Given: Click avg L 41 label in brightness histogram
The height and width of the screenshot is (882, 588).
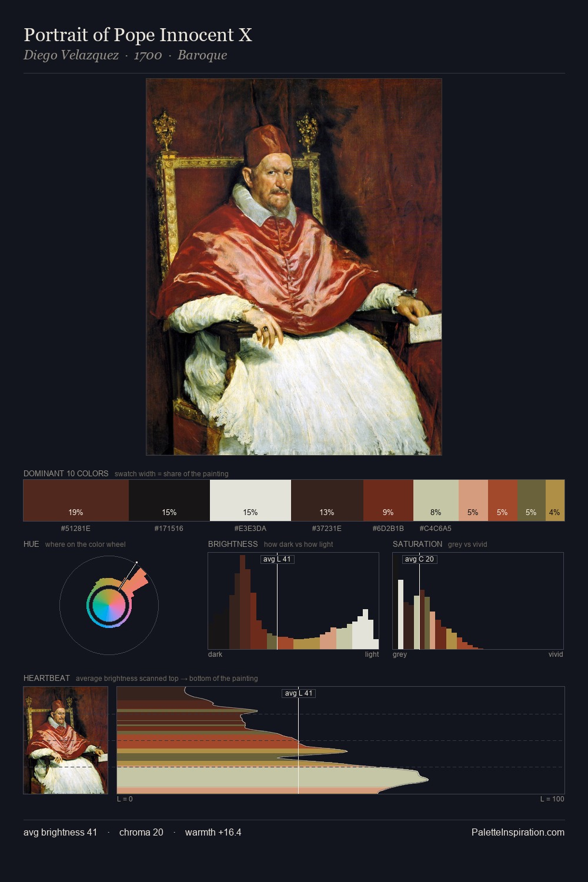Looking at the screenshot, I should click(277, 559).
